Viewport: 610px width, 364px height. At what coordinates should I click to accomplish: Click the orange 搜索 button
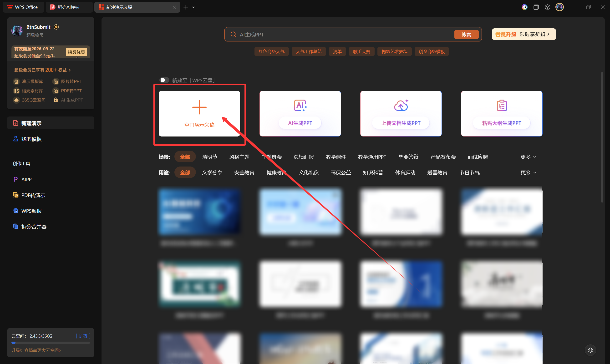coord(466,35)
